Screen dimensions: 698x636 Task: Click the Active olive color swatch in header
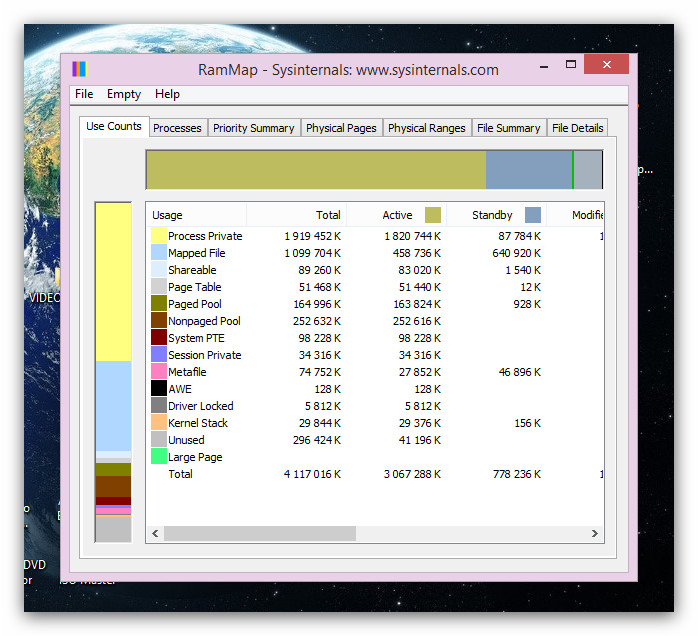tap(433, 215)
